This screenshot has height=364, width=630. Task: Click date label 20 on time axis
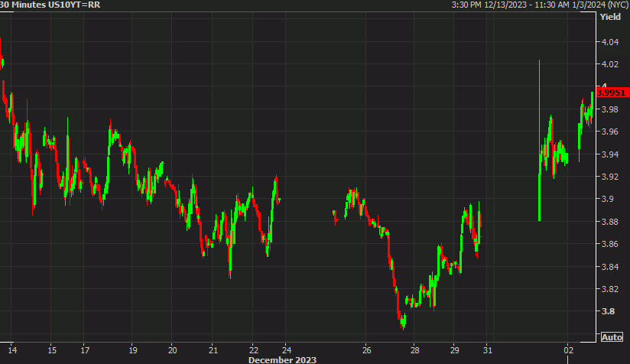[x=172, y=350]
